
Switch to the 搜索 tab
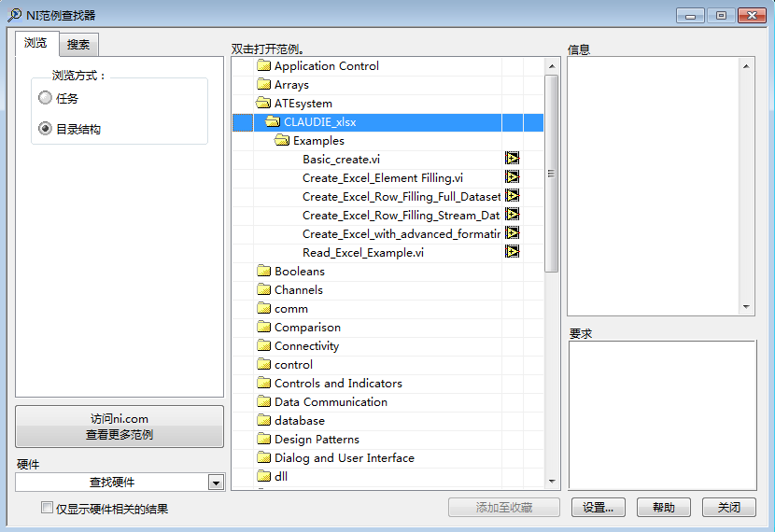(x=78, y=45)
